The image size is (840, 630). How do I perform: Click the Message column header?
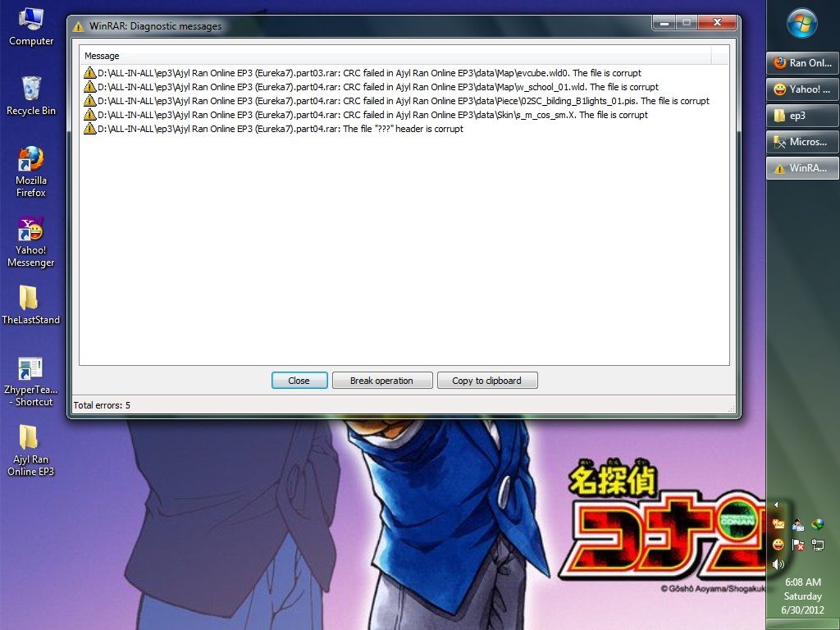[394, 56]
